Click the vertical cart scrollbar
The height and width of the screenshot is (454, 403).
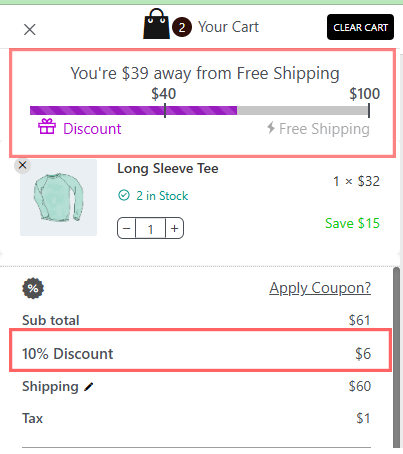(x=396, y=357)
